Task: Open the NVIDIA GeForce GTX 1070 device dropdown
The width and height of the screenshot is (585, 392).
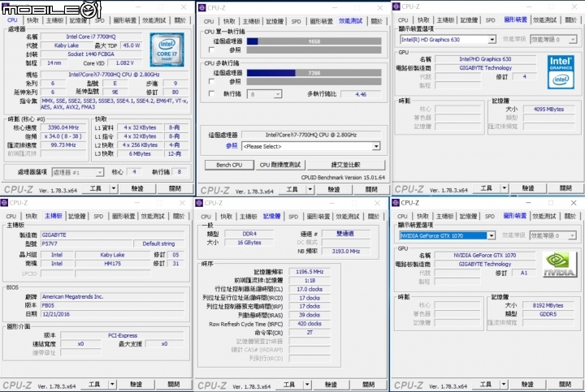Action: point(447,235)
